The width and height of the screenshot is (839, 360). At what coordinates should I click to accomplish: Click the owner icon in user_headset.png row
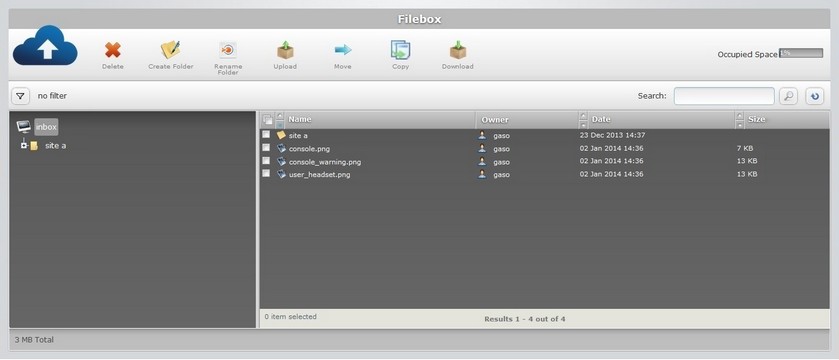click(x=482, y=174)
